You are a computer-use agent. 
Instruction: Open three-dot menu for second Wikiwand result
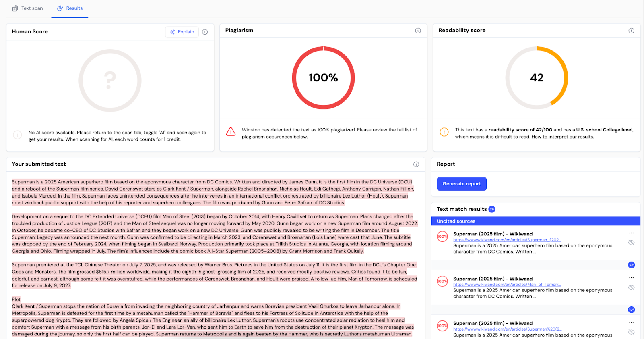coord(631,278)
